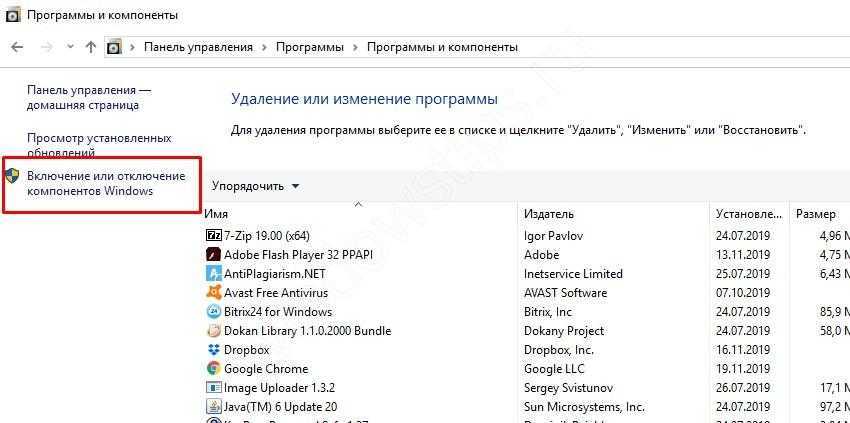Click install date 13.11.2019 cell
Image resolution: width=850 pixels, height=423 pixels.
click(743, 255)
